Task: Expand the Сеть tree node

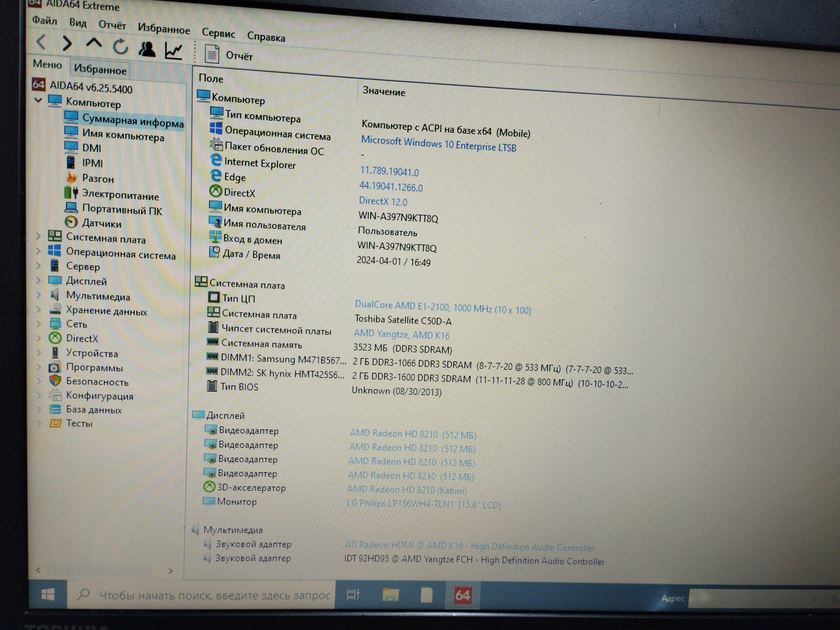Action: pyautogui.click(x=38, y=324)
